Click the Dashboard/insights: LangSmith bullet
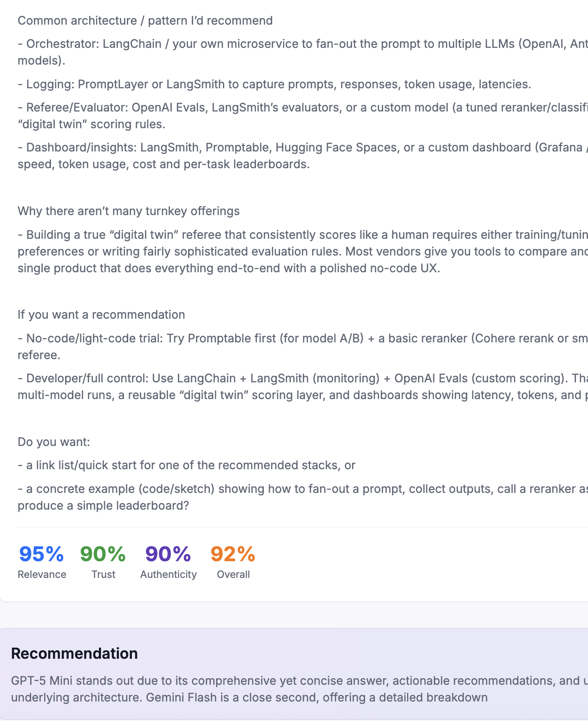Screen dimensions: 588x721 [x=303, y=156]
